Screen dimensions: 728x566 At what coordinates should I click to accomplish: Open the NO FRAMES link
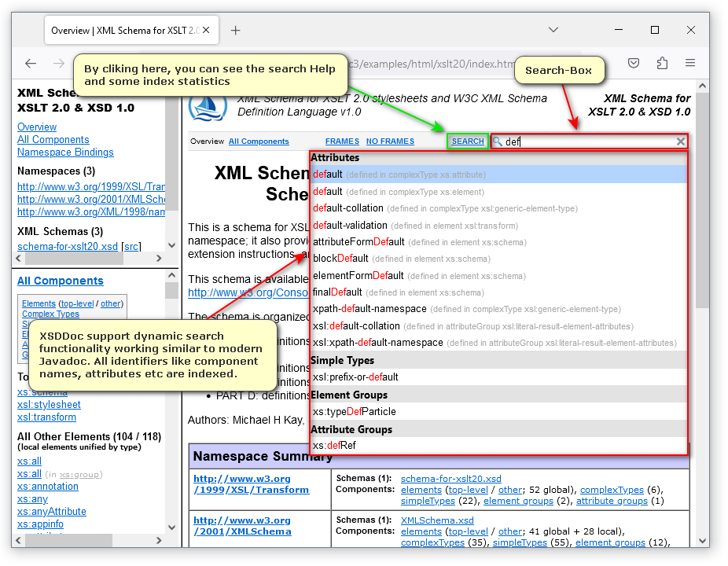point(390,141)
